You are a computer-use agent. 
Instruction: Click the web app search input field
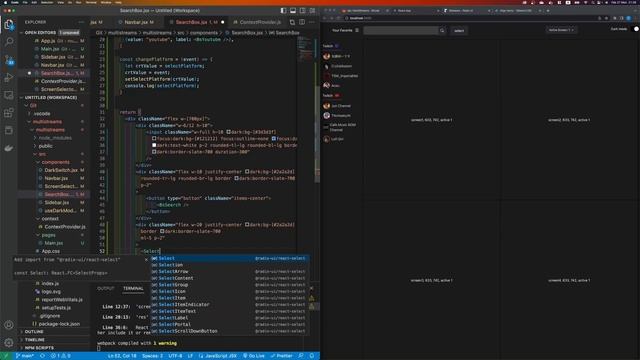click(x=400, y=31)
